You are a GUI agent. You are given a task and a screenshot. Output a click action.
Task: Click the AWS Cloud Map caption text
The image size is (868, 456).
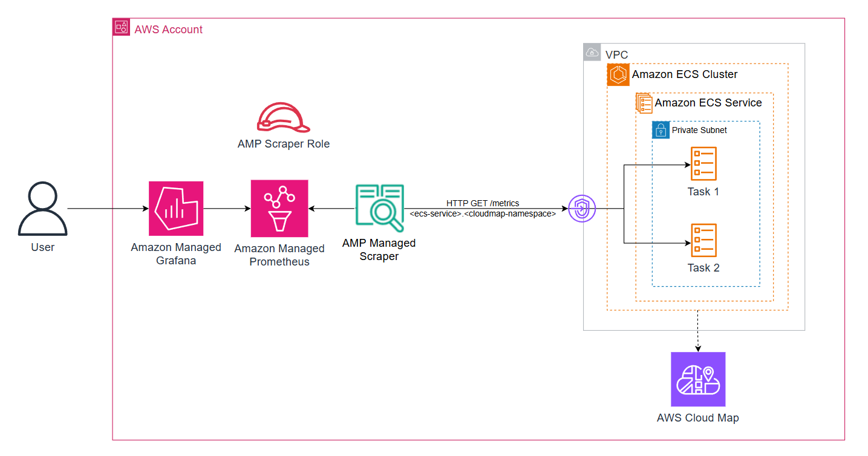[698, 417]
